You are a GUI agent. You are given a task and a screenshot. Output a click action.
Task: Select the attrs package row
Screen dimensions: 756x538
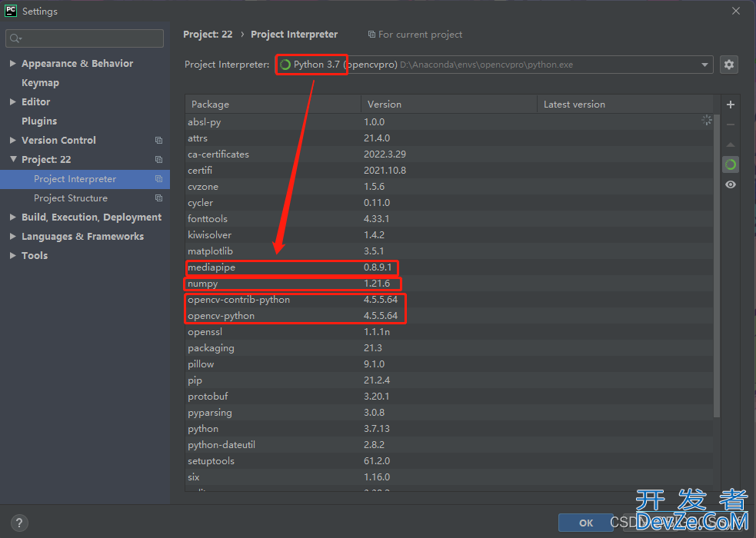click(x=449, y=138)
